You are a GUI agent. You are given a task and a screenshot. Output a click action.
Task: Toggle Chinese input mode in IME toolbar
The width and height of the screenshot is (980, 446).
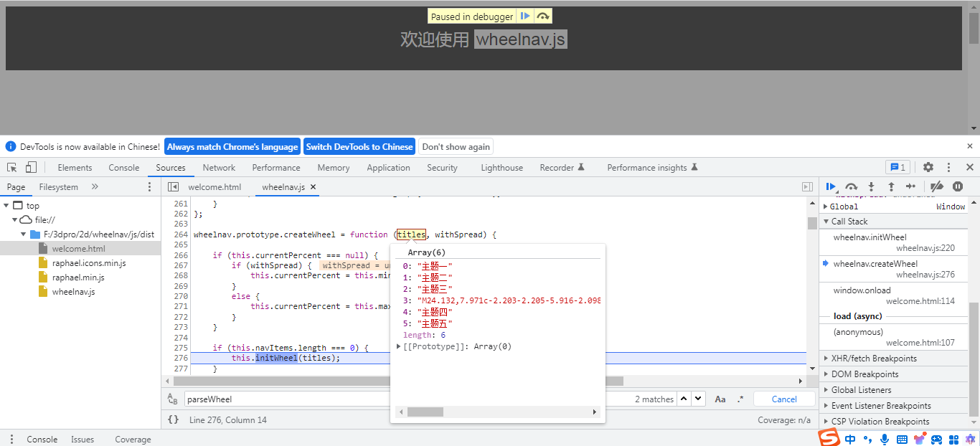click(x=850, y=439)
